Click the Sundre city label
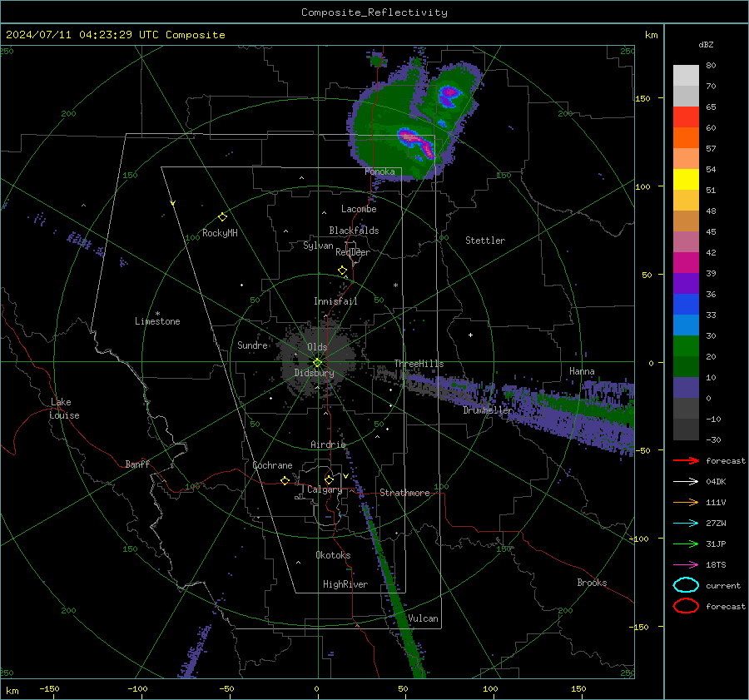The image size is (749, 700). click(252, 345)
